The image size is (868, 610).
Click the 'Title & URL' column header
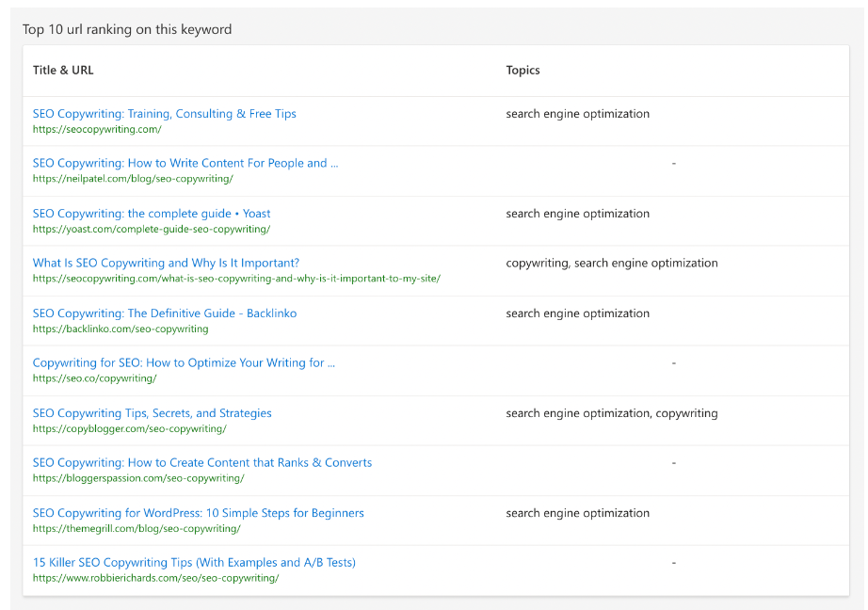(x=63, y=71)
